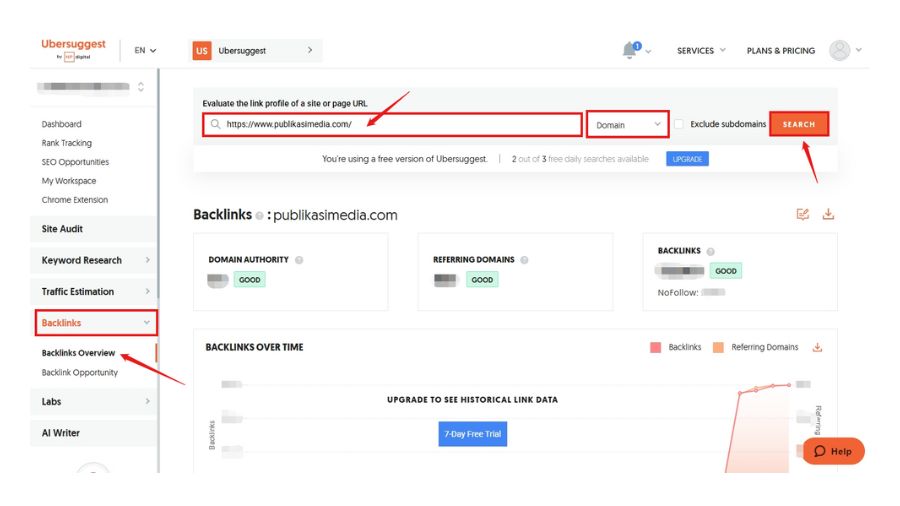
Task: Show Referring Domains info tooltip icon
Action: [524, 260]
